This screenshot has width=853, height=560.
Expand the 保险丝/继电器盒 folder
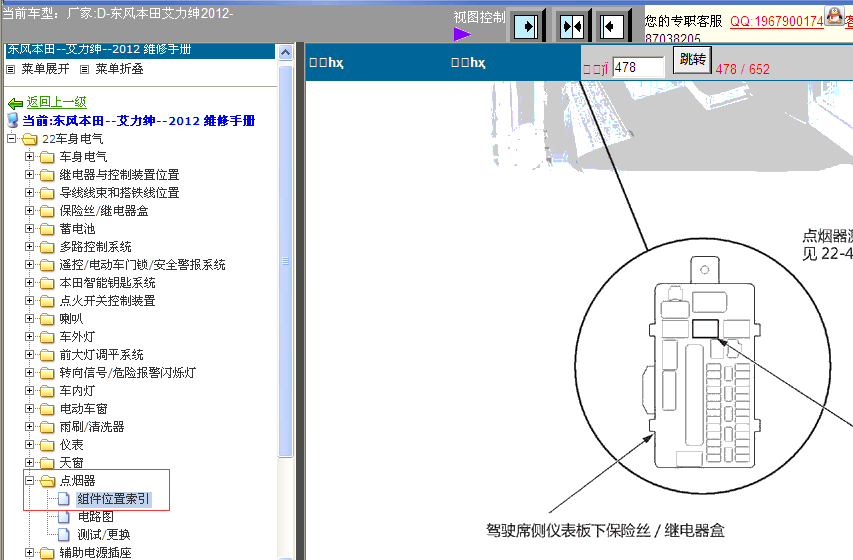[29, 211]
